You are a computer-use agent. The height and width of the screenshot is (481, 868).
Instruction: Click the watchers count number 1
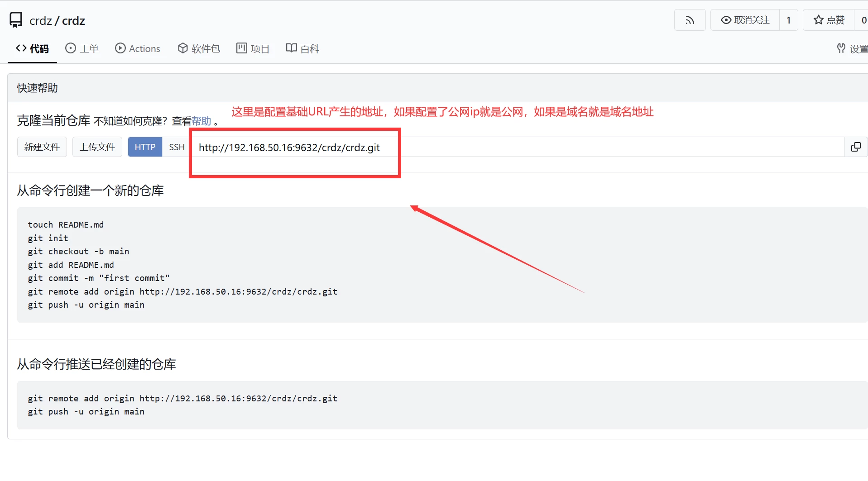(788, 20)
